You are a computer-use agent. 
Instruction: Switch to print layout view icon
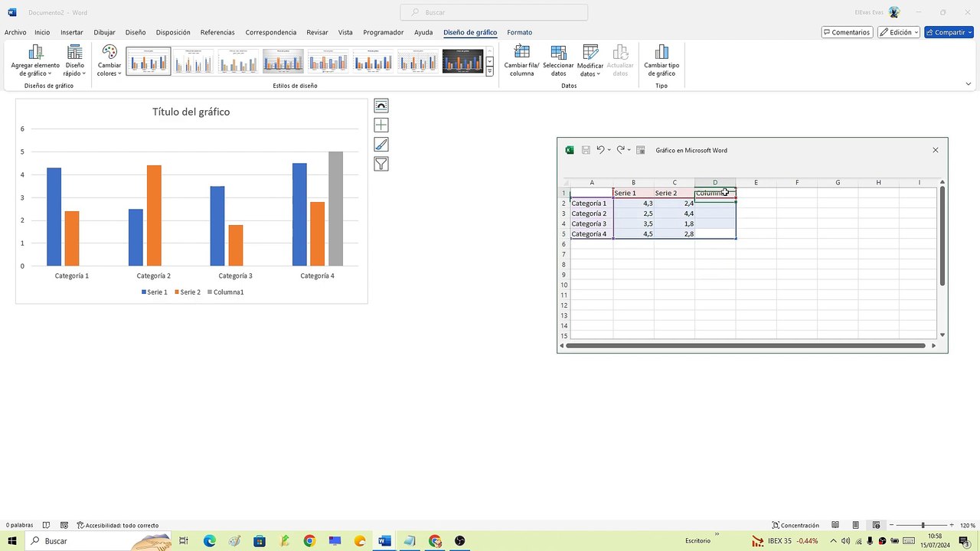pyautogui.click(x=856, y=525)
